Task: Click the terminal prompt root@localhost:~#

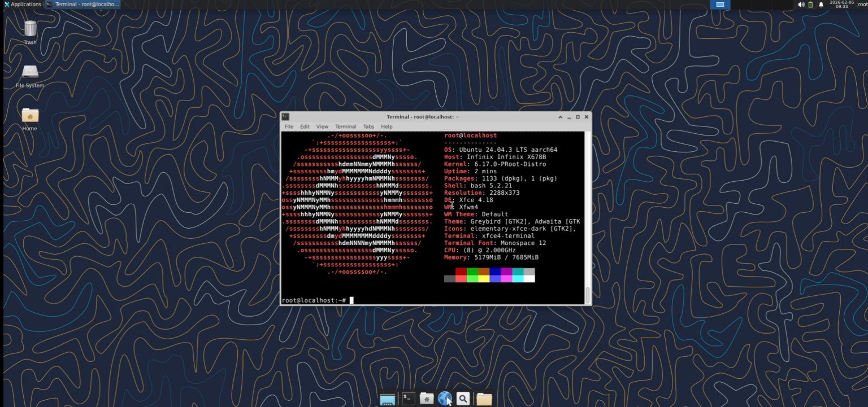Action: (314, 300)
